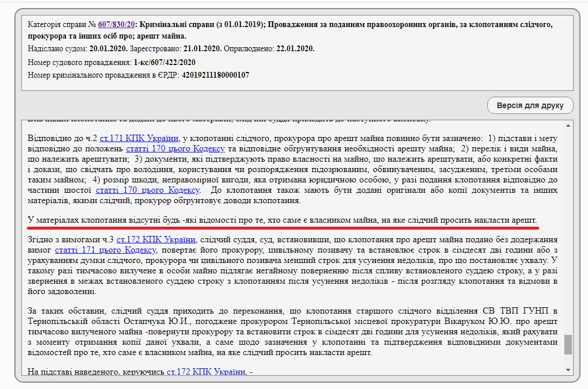Click the 'Версія для друку' button
Image resolution: width=588 pixels, height=389 pixels.
coord(530,105)
